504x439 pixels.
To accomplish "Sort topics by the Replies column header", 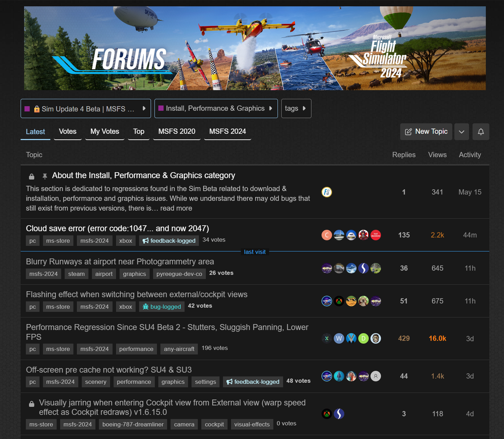I will (x=404, y=155).
